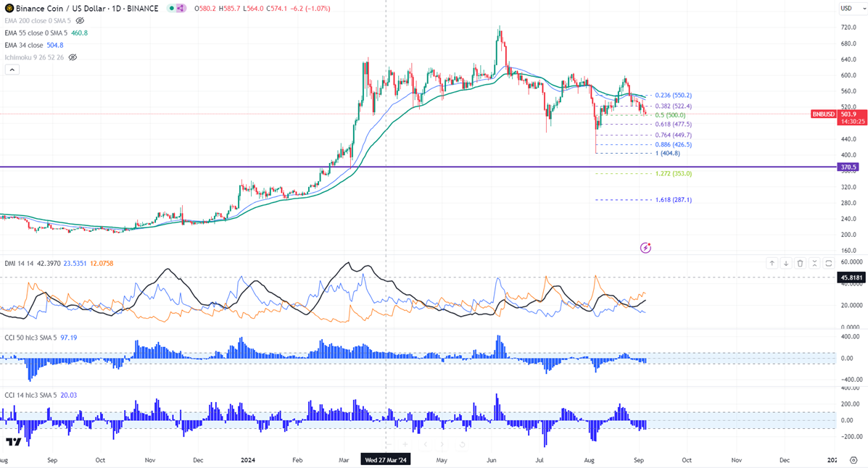The height and width of the screenshot is (468, 868).
Task: Click the CCI 50 value 97.19
Action: click(x=69, y=338)
